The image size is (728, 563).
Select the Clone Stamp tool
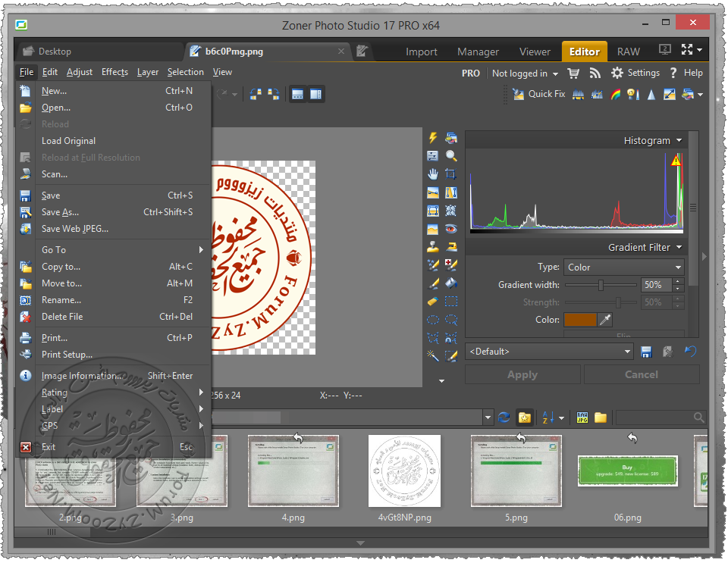click(x=433, y=247)
